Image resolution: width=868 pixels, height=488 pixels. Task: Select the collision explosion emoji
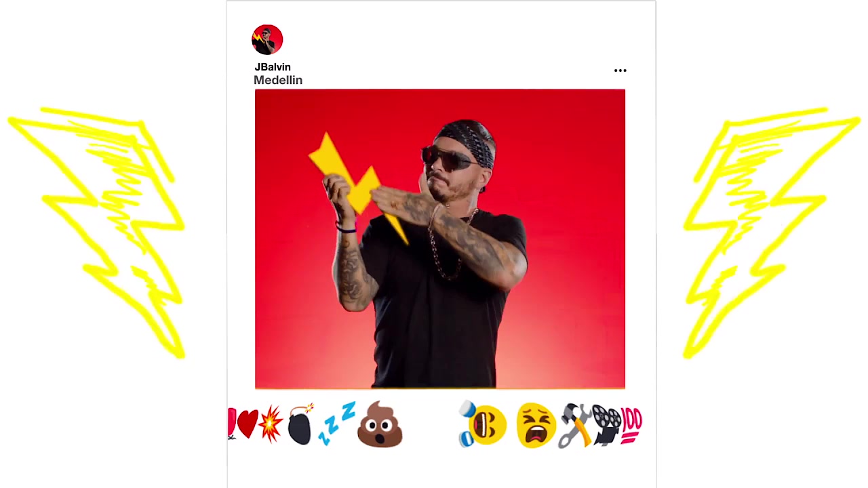[271, 424]
